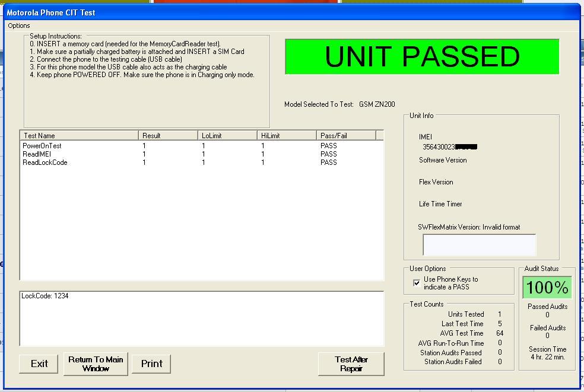Viewport: 584px width, 392px height.
Task: Select the PowerOnTest row
Action: [x=202, y=146]
